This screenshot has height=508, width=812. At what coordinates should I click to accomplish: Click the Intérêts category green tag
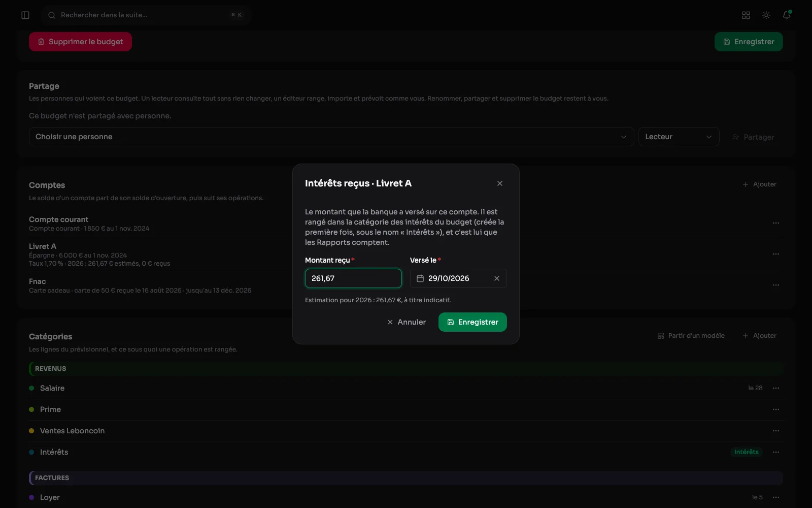(x=746, y=452)
